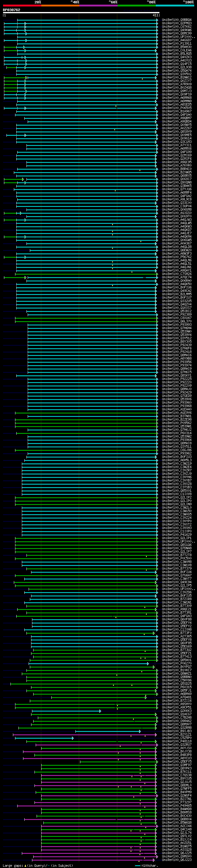Select hit label UniRef100_Q2L938
The height and width of the screenshot is (868, 197).
point(176,67)
